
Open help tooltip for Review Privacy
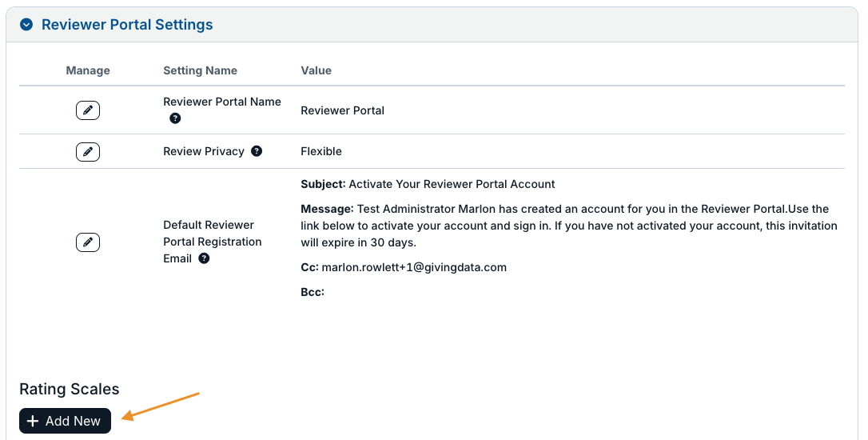pos(257,151)
